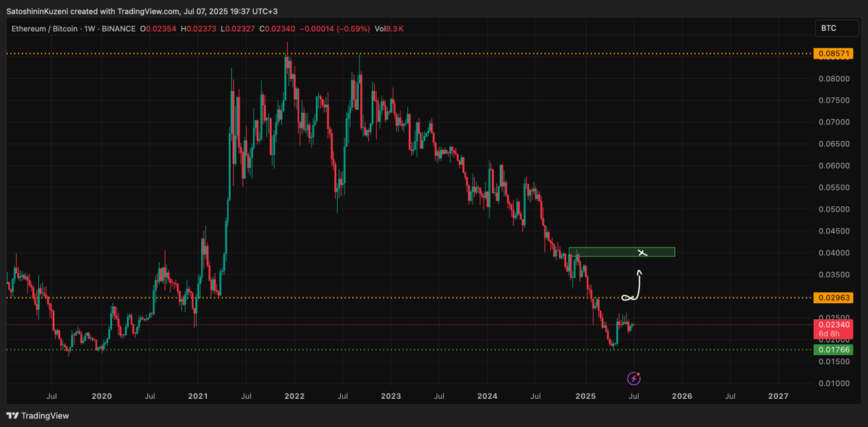868x427 pixels.
Task: Click the 0.01000 price axis tick
Action: click(x=833, y=384)
